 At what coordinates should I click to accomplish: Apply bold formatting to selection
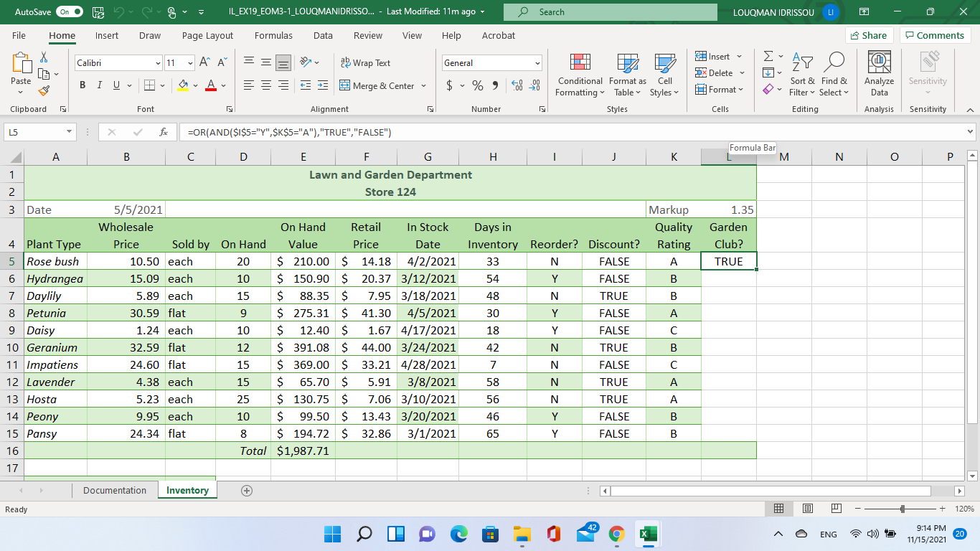[x=82, y=85]
